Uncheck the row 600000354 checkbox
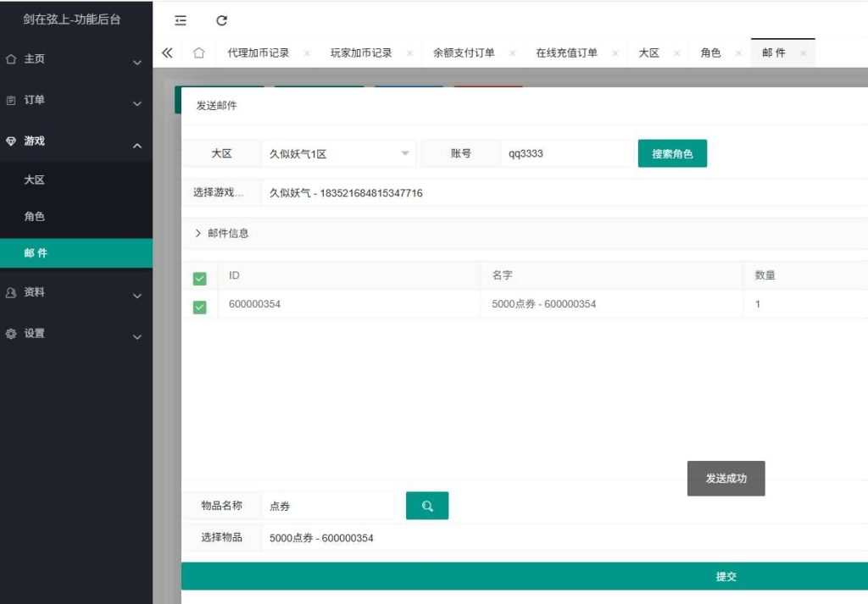 tap(200, 307)
